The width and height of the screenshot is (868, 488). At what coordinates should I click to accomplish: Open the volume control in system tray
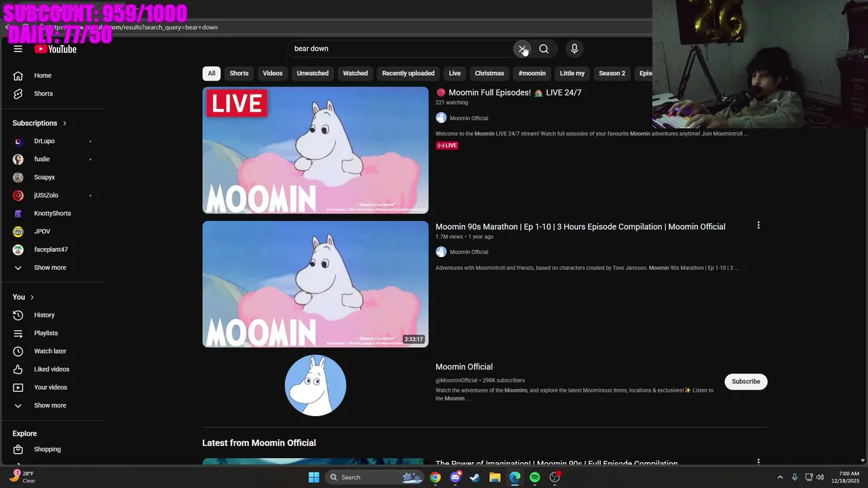tap(820, 477)
